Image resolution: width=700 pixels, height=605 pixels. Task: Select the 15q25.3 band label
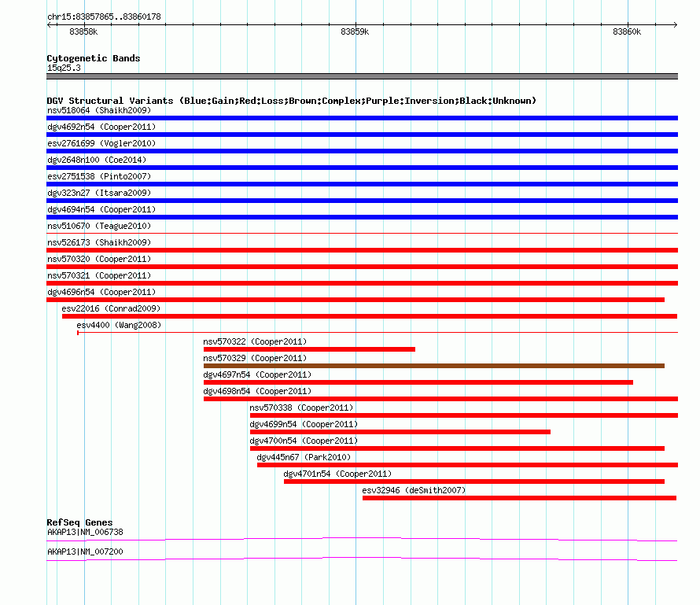(x=64, y=68)
